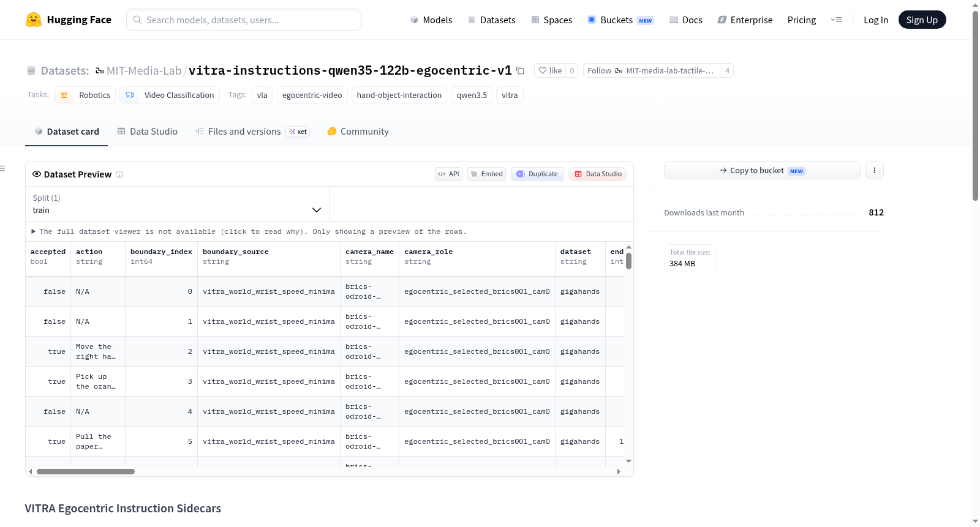This screenshot has height=527, width=980.
Task: Click the Sign Up button
Action: [922, 20]
